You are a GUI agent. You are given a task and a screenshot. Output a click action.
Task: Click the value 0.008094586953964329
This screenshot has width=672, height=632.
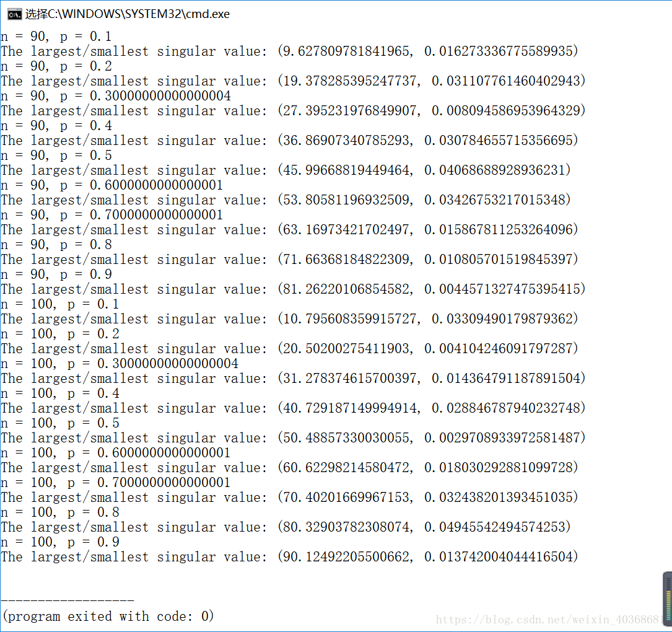pos(505,111)
